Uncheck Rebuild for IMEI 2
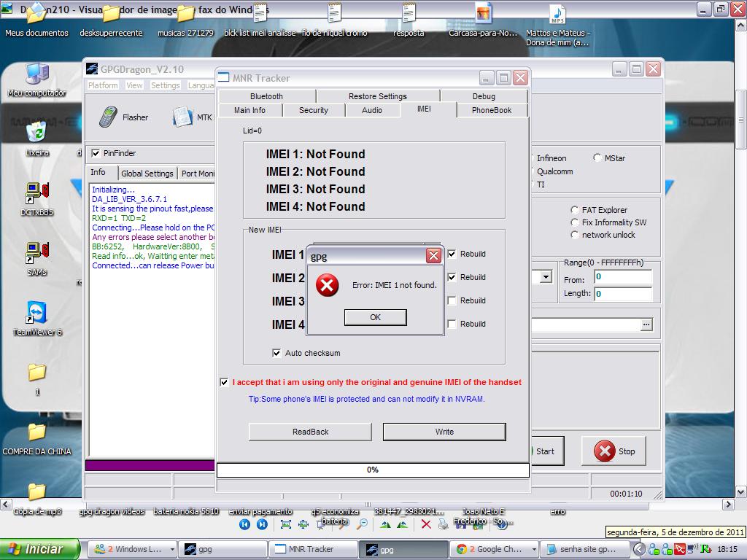This screenshot has height=560, width=747. pyautogui.click(x=452, y=277)
